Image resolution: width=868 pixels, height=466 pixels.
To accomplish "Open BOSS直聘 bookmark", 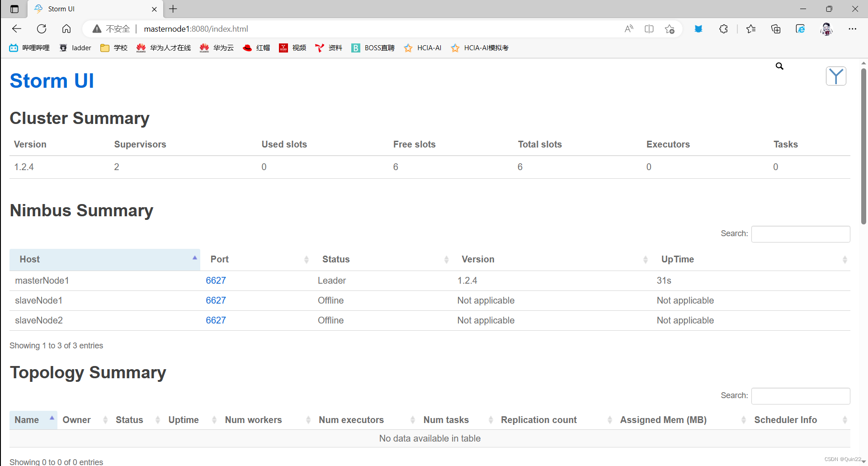I will click(373, 48).
